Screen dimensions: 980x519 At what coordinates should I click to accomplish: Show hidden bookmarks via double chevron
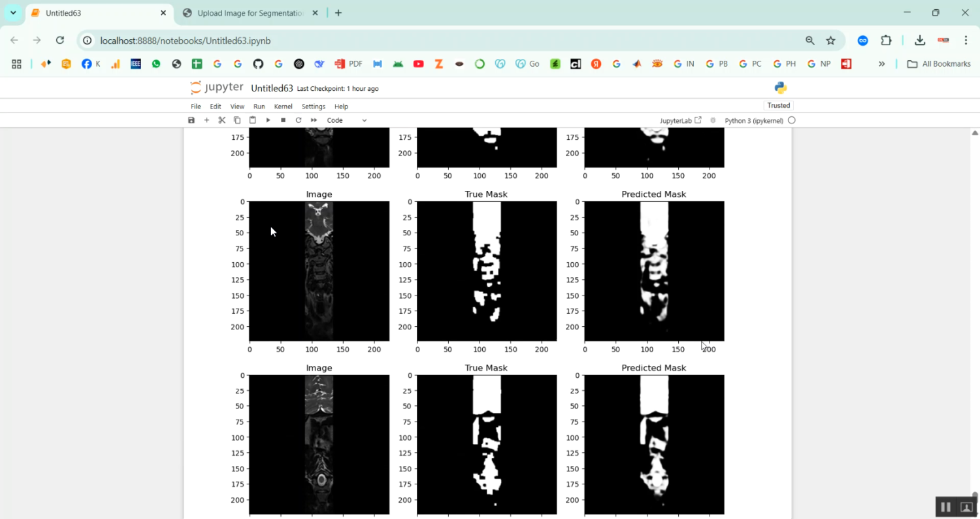881,64
